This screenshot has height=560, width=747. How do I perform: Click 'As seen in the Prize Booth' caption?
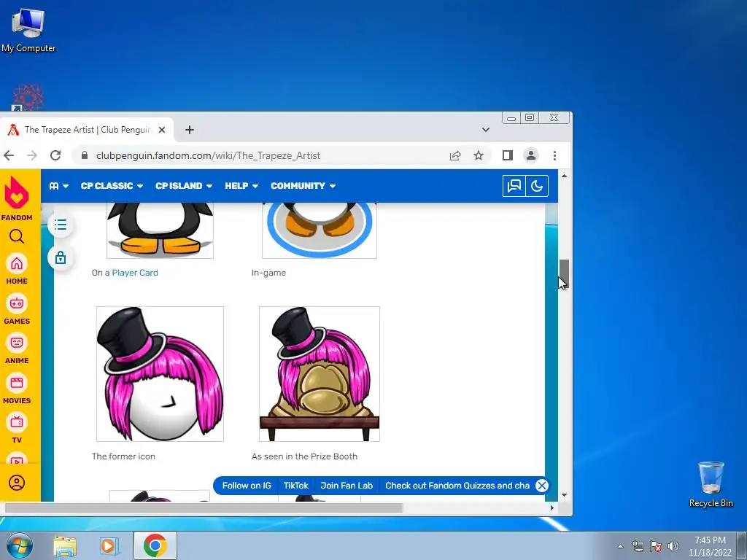pos(304,456)
